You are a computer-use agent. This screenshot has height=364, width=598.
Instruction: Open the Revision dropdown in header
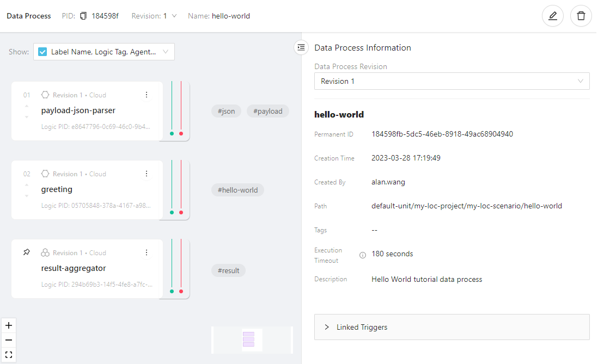coord(174,16)
